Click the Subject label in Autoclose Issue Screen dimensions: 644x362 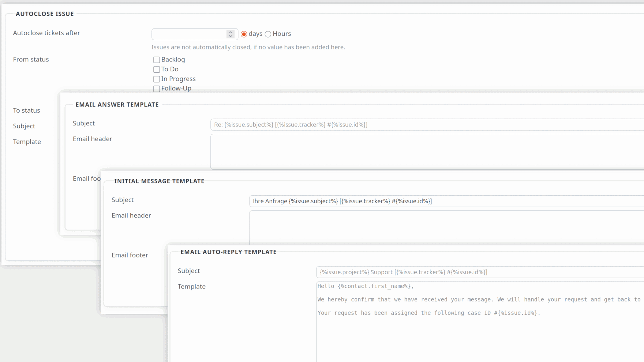24,126
